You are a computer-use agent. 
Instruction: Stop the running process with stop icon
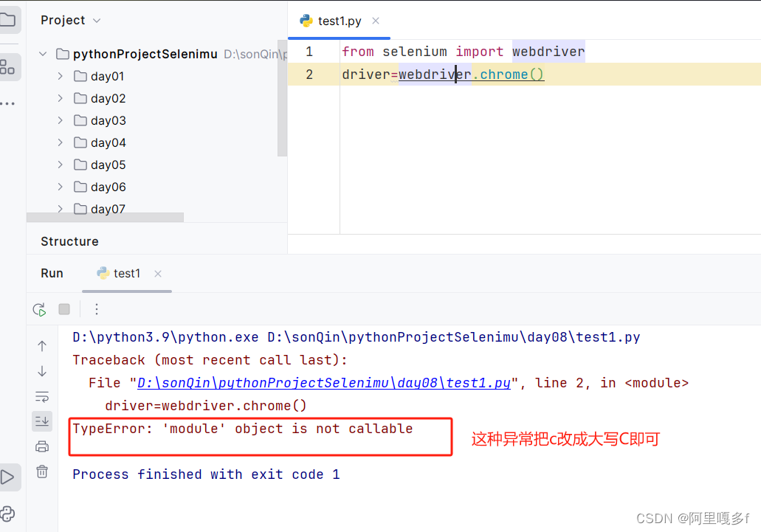point(64,309)
